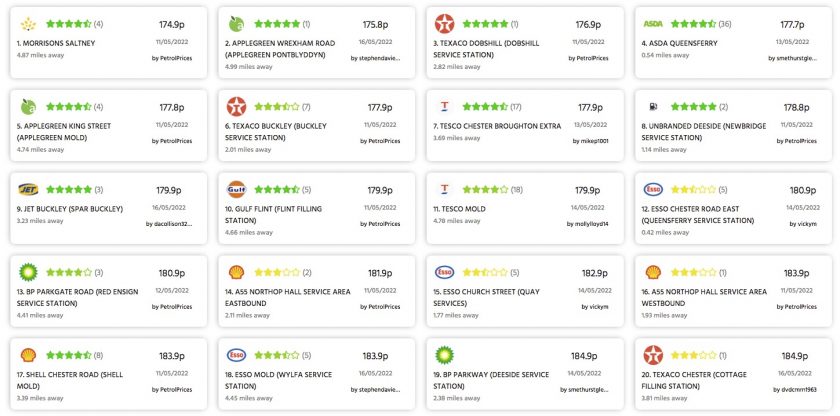Click Shell logo for Shell Chester Road

pos(28,355)
